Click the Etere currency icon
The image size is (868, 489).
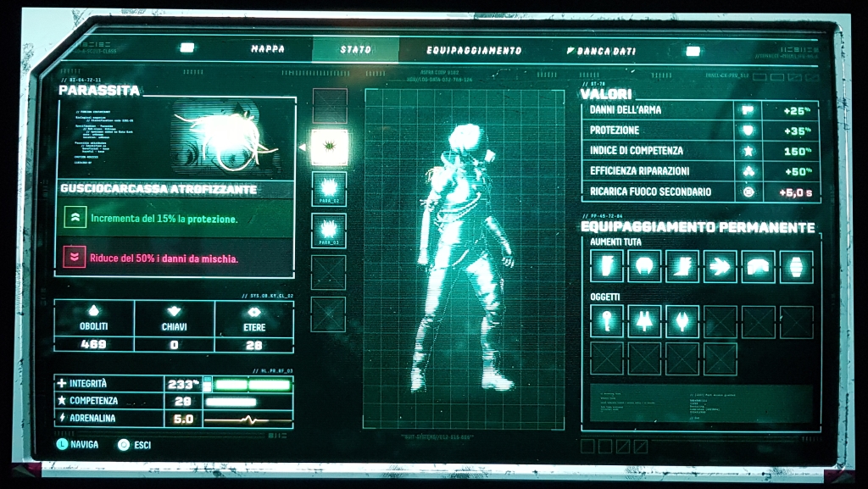[x=254, y=312]
